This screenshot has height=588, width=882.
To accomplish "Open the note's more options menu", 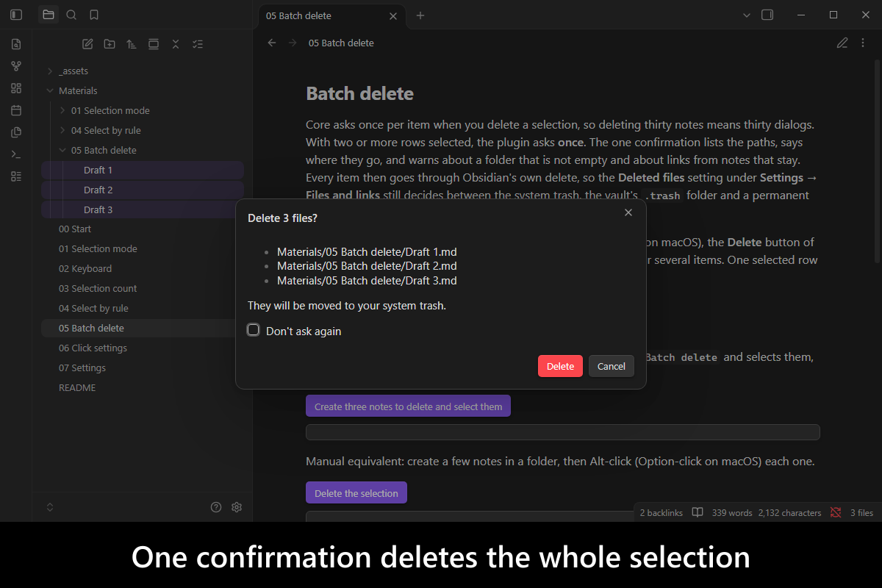I will point(863,43).
